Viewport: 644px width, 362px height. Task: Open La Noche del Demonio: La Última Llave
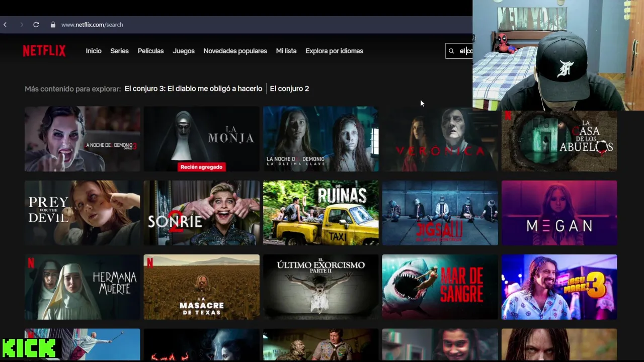pos(321,139)
